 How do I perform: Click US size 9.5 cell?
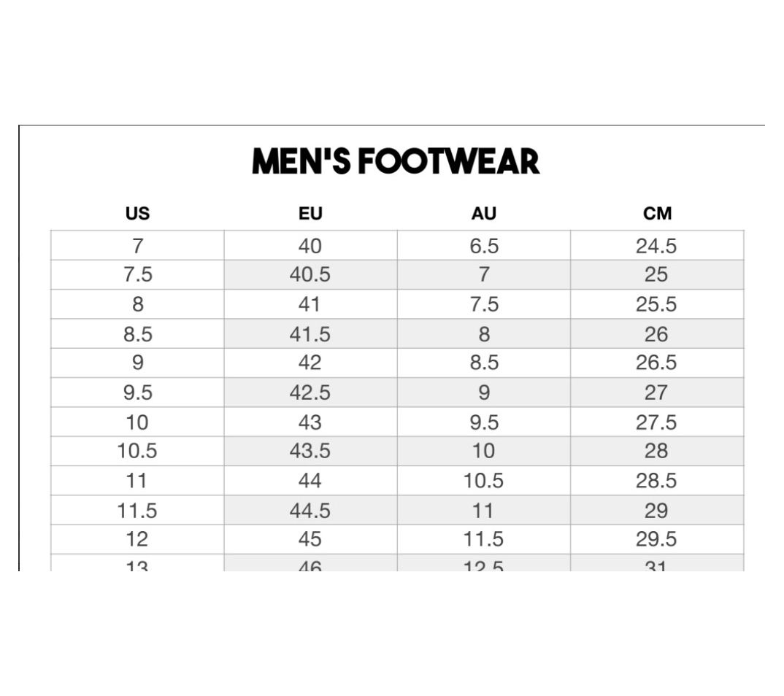[137, 393]
